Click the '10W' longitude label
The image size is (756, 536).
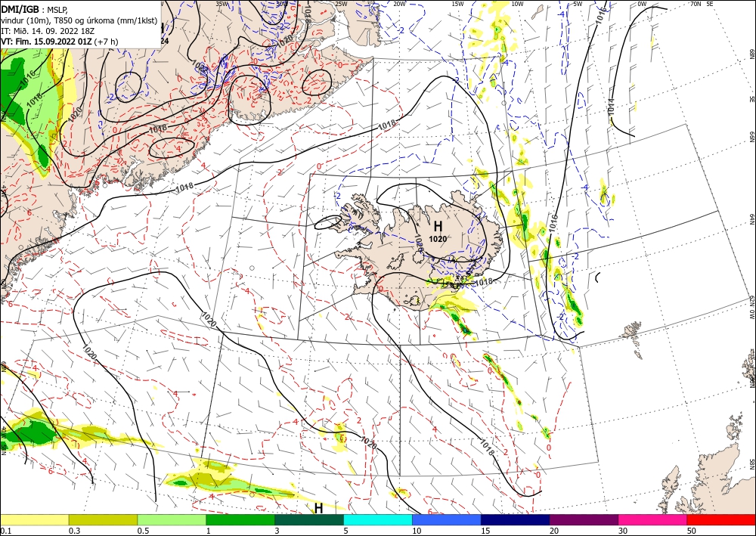tap(517, 4)
